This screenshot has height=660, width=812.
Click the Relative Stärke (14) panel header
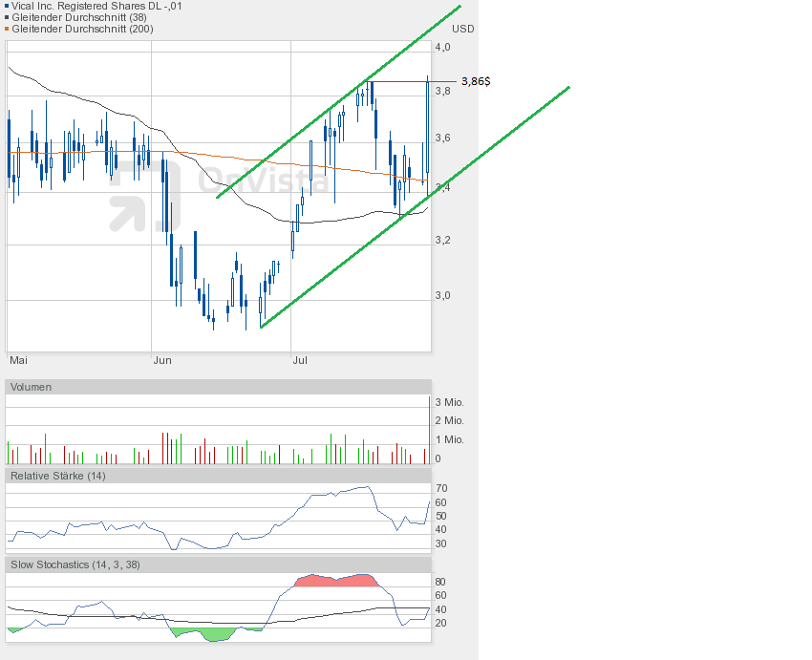tap(218, 476)
